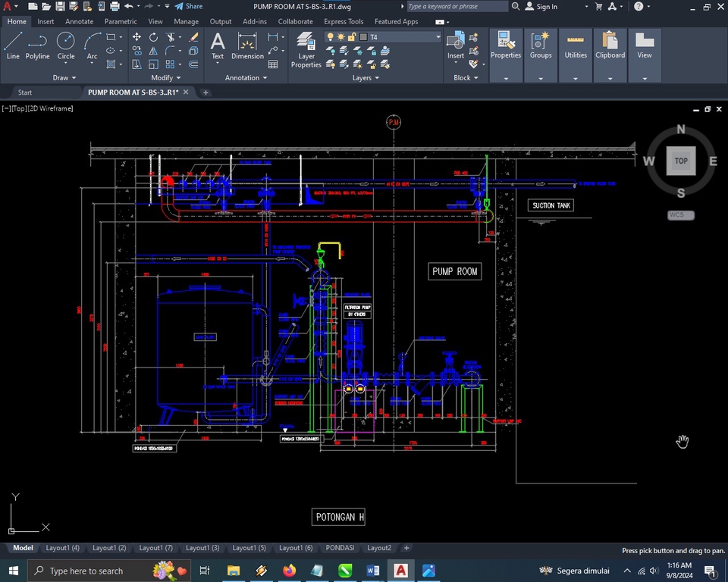Click the Insert block icon
This screenshot has height=582, width=728.
click(x=456, y=45)
